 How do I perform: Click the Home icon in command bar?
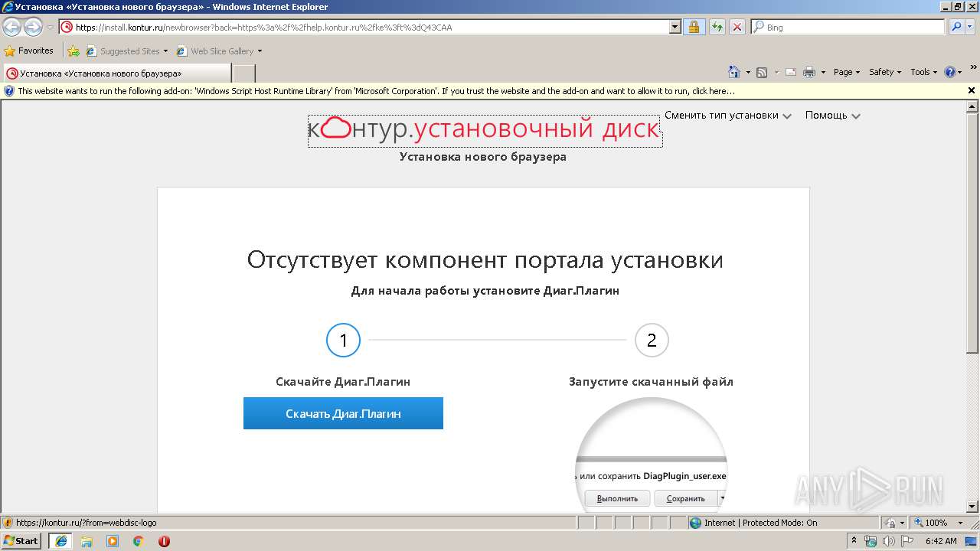pyautogui.click(x=734, y=72)
